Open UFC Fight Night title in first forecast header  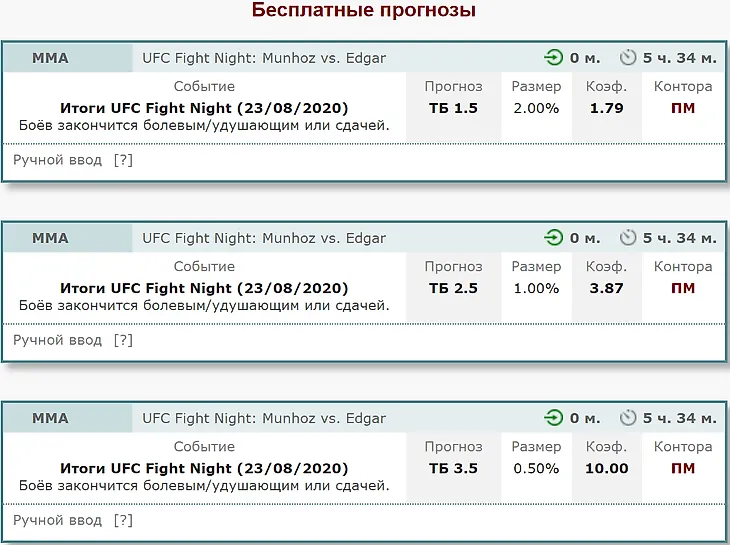264,58
